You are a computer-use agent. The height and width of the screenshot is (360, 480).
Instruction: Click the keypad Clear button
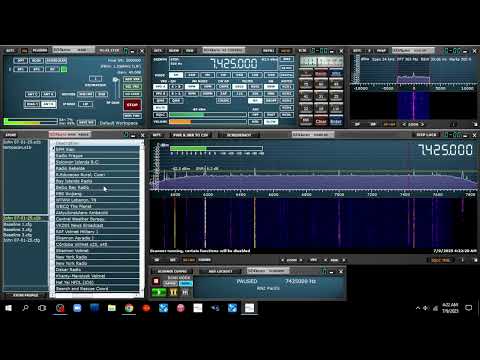point(321,122)
